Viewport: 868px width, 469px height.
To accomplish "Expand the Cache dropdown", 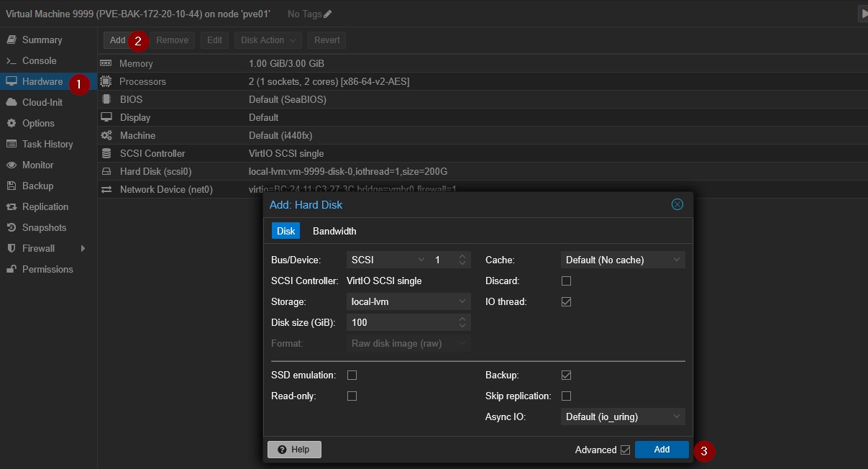I will 622,260.
